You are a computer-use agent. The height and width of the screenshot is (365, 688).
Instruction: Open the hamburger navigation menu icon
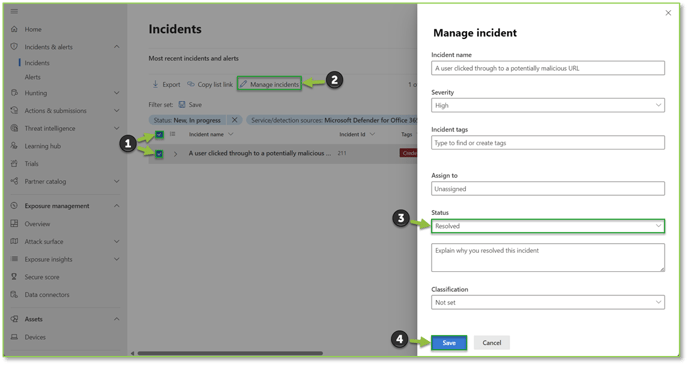[14, 11]
